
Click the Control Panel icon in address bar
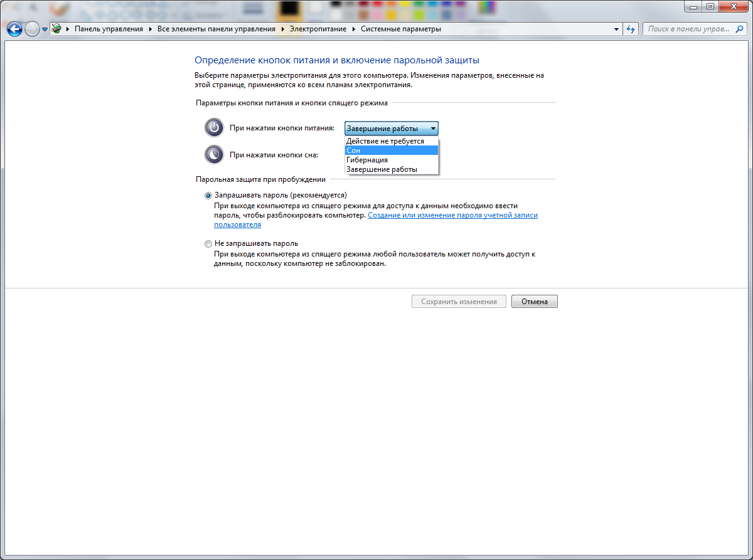click(57, 29)
